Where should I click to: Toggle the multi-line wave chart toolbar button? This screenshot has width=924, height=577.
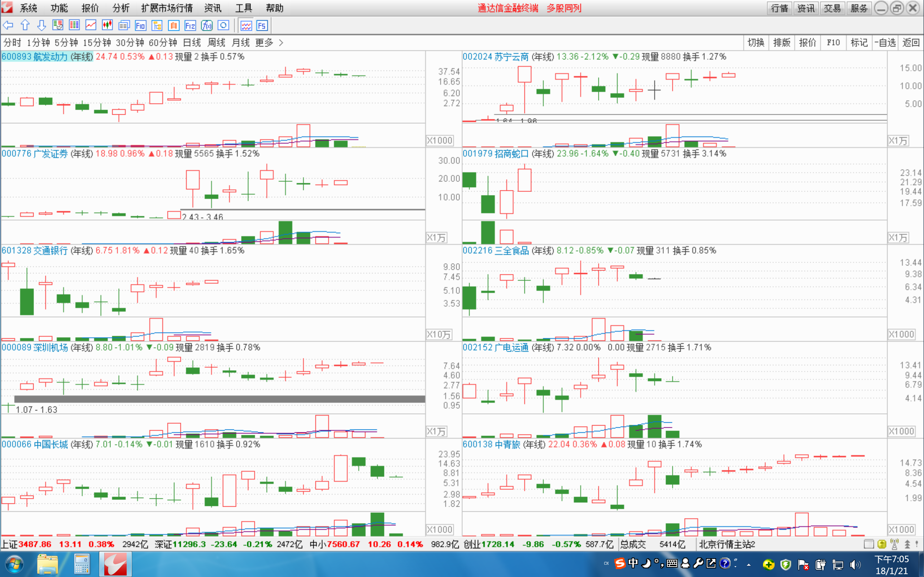coord(246,26)
